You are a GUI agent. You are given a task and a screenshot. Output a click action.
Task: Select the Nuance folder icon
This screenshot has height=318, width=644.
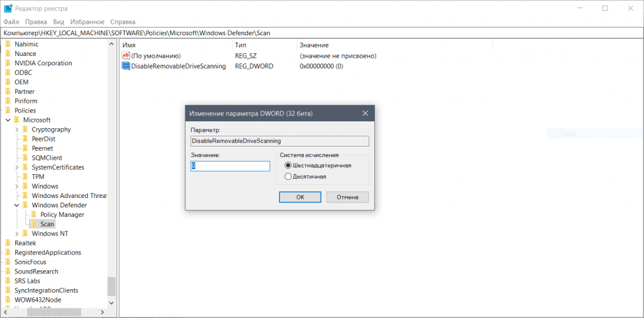coord(8,54)
